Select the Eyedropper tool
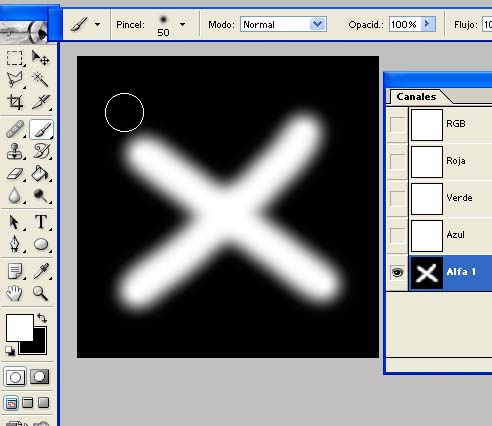This screenshot has width=492, height=426. point(41,271)
